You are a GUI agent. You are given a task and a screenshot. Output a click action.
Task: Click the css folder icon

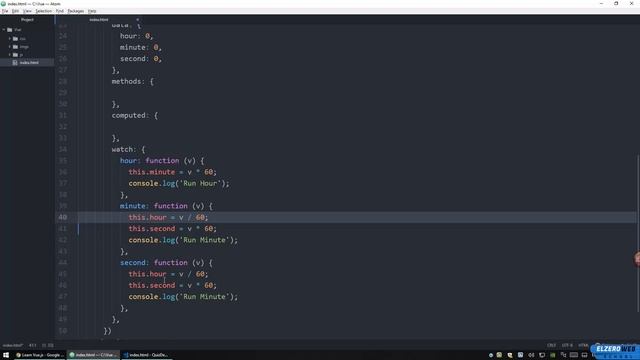click(x=16, y=39)
